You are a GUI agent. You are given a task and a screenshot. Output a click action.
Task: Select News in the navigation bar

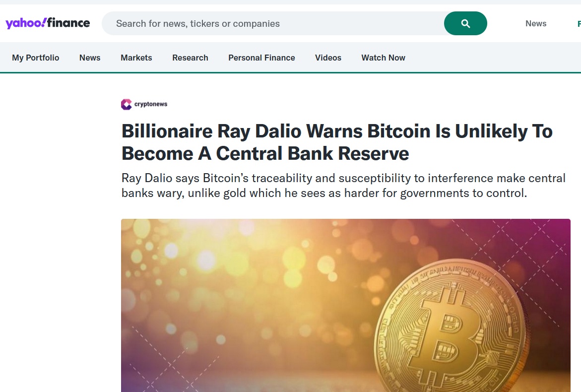pyautogui.click(x=90, y=58)
